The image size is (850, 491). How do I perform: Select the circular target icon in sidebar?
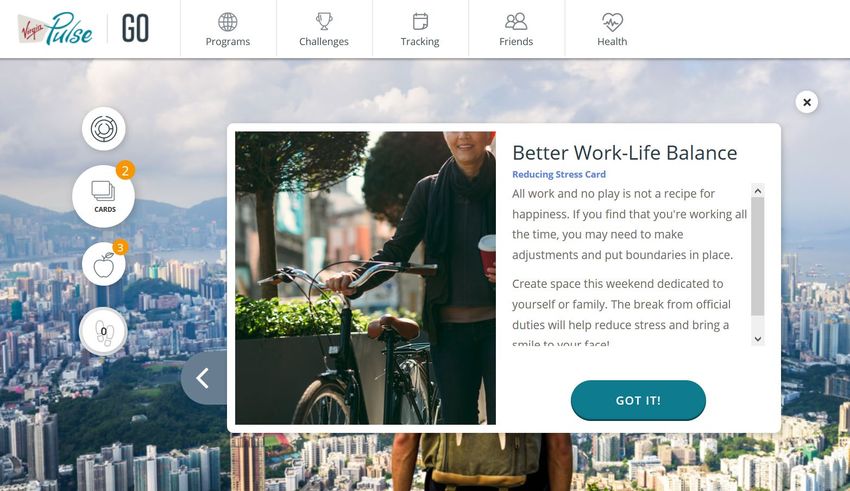[x=104, y=129]
